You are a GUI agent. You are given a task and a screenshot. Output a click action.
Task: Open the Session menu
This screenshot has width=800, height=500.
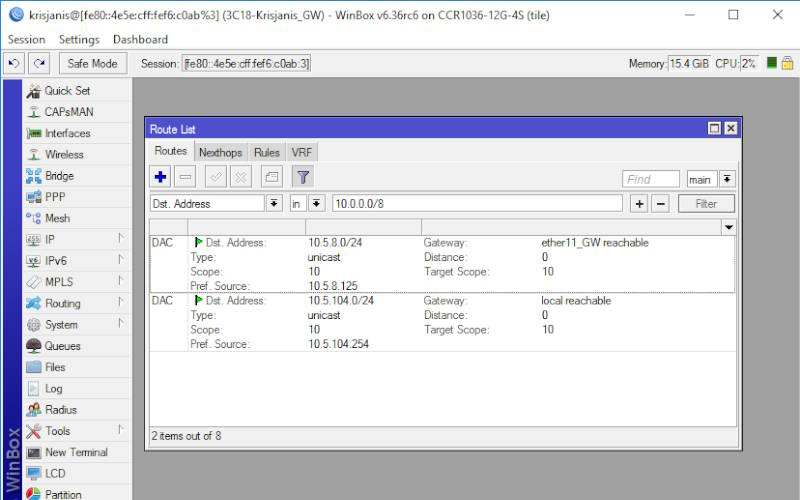click(27, 39)
